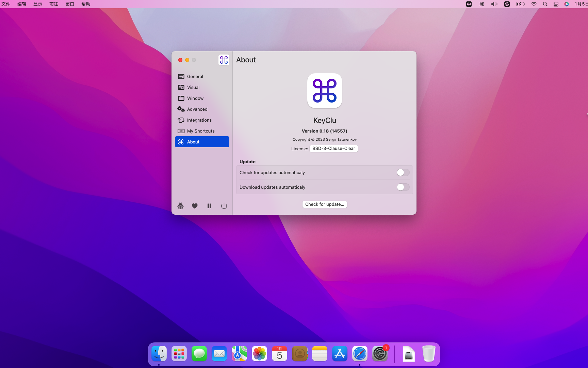Click the power quit icon

tap(224, 206)
